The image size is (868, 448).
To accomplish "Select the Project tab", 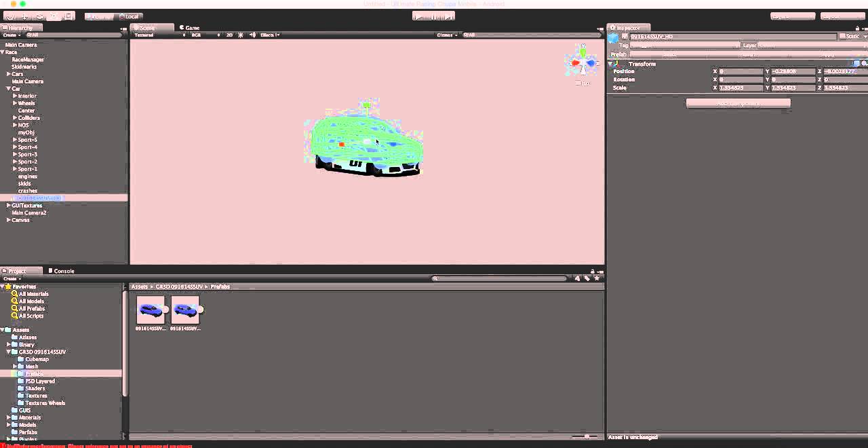I will click(22, 271).
